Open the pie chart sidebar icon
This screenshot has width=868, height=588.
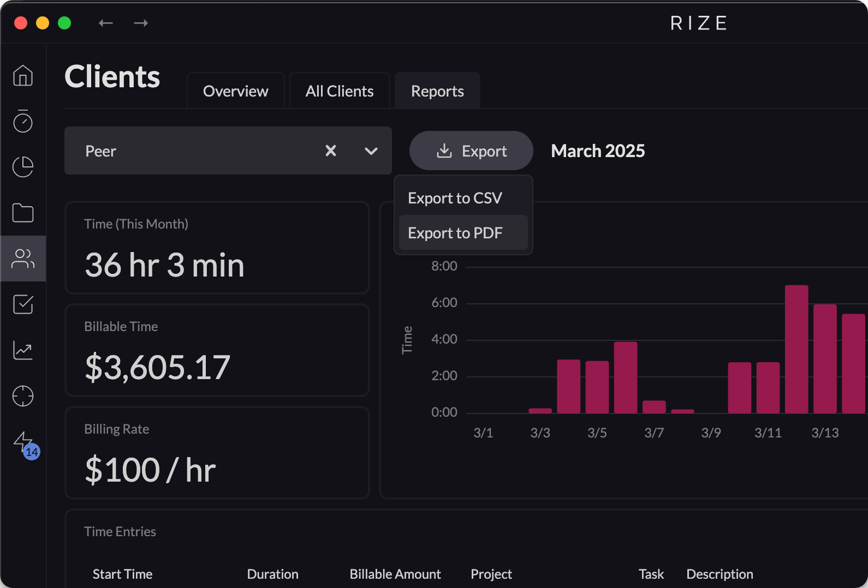pyautogui.click(x=23, y=167)
